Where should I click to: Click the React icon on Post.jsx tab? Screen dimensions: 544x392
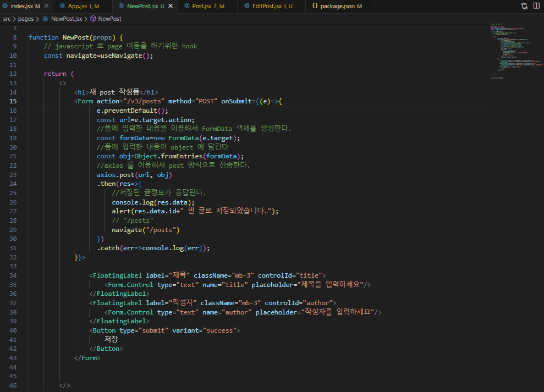tap(186, 6)
